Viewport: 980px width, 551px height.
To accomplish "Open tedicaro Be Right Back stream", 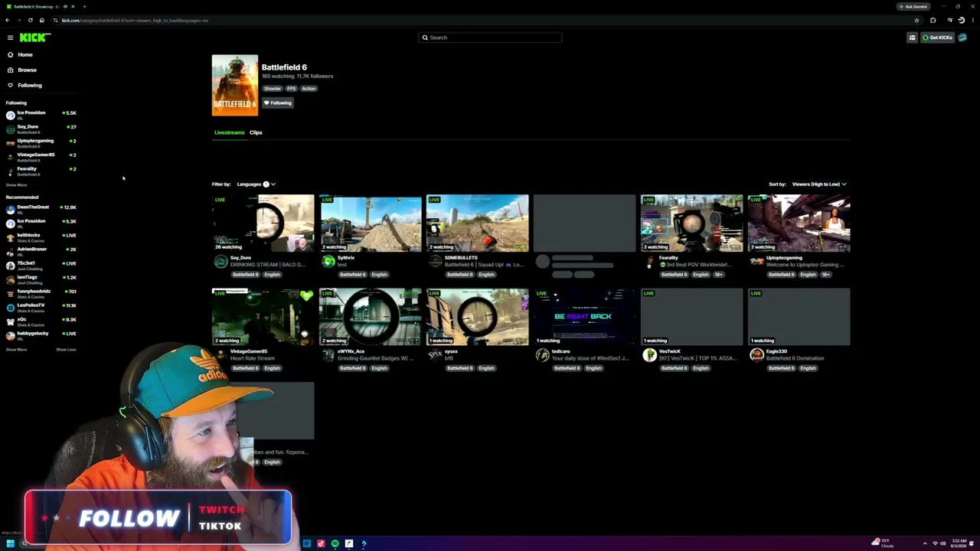I will click(584, 317).
